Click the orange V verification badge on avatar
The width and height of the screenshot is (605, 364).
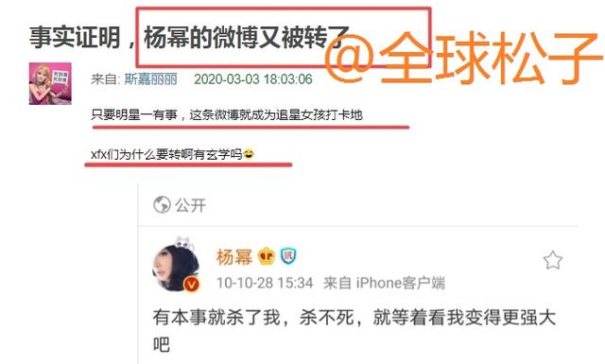pyautogui.click(x=191, y=285)
